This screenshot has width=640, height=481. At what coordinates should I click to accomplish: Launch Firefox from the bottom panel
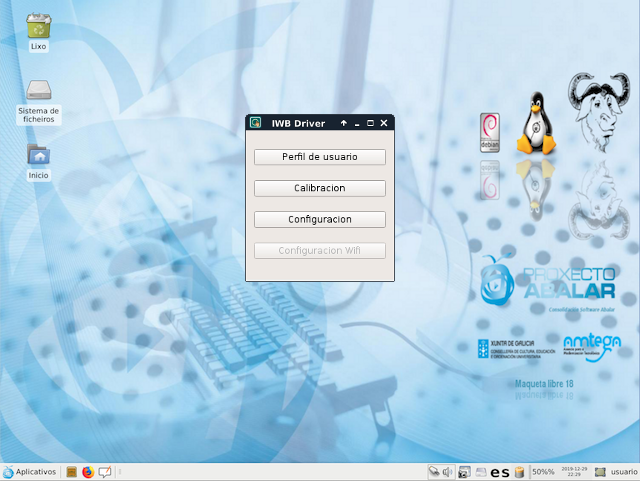[87, 472]
